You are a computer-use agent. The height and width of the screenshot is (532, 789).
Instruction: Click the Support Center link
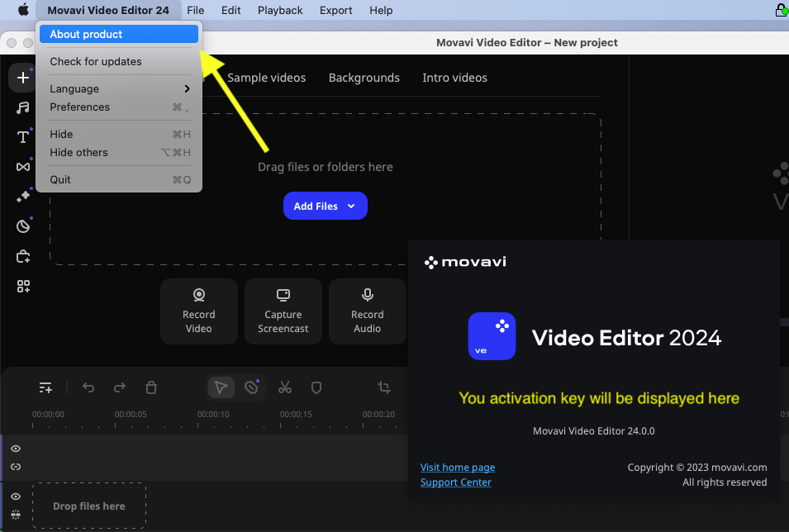tap(455, 482)
